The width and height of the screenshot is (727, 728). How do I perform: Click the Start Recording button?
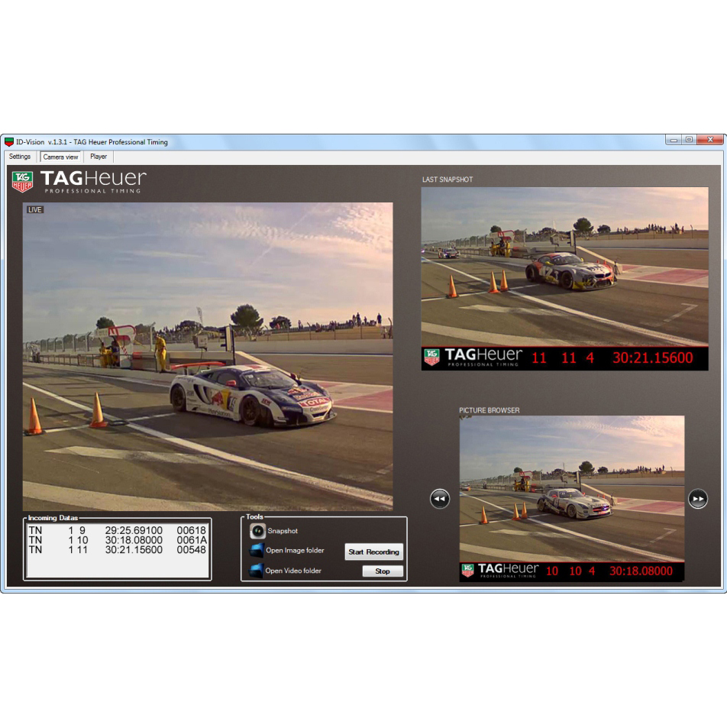coord(373,552)
